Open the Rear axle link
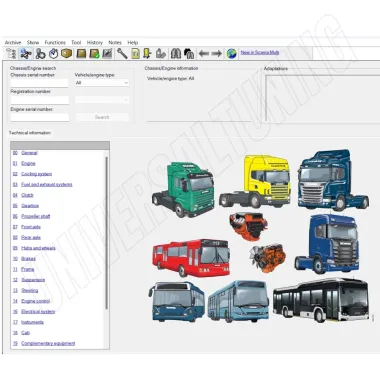Image resolution: width=380 pixels, height=380 pixels. (31, 237)
